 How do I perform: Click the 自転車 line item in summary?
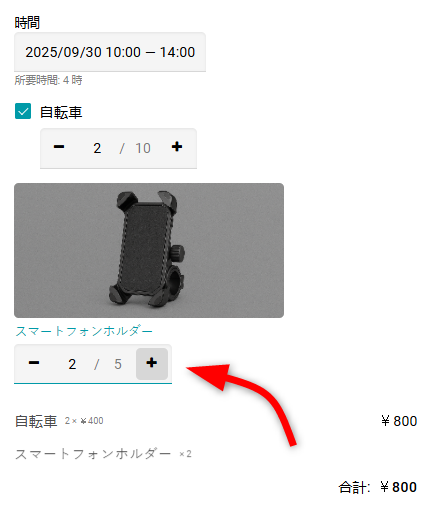36,421
